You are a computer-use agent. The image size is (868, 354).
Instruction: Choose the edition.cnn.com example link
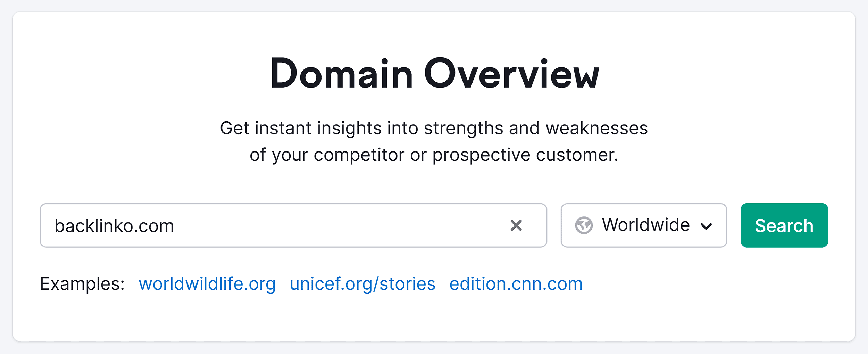pyautogui.click(x=516, y=284)
